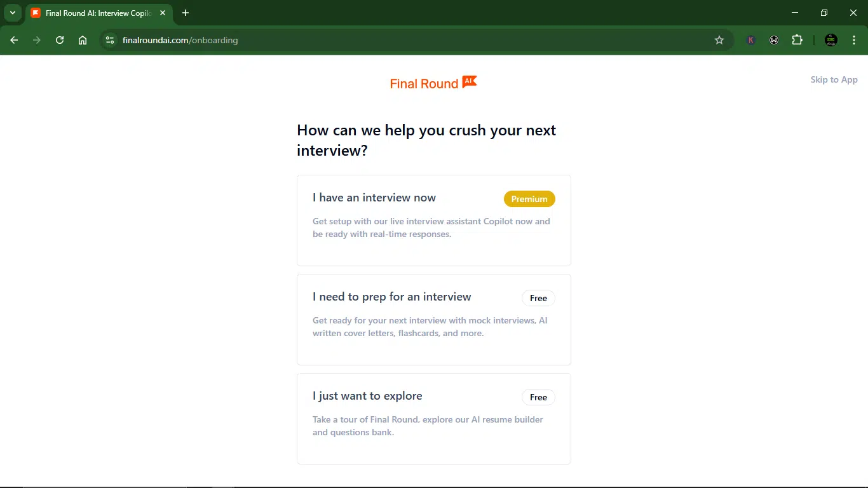Viewport: 868px width, 488px height.
Task: Open the purple K extension icon
Action: [751, 40]
